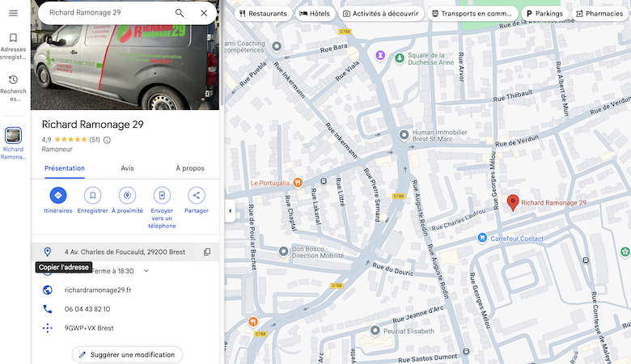
Task: Click the Itinéraires directions button
Action: click(x=58, y=195)
